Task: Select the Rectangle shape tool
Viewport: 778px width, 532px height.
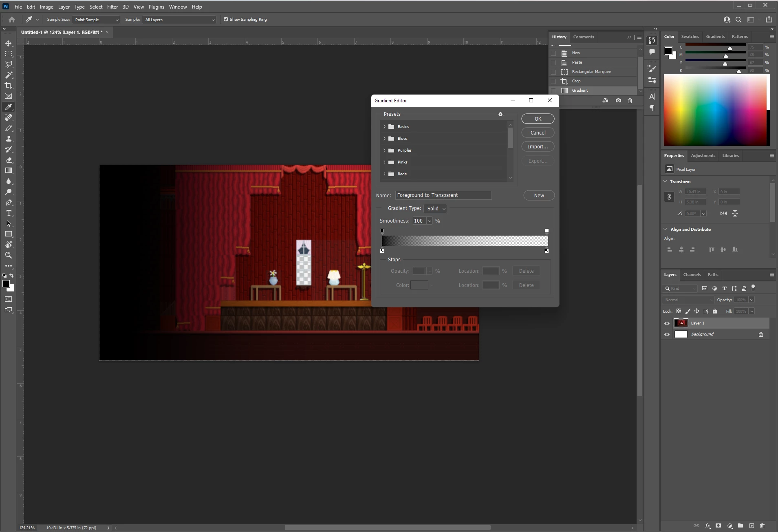Action: coord(9,234)
